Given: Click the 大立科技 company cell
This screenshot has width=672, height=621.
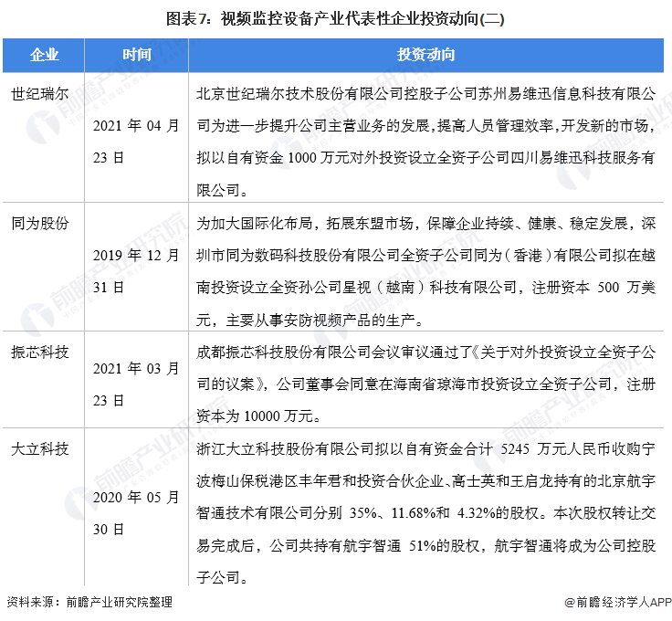Looking at the screenshot, I should click(38, 449).
